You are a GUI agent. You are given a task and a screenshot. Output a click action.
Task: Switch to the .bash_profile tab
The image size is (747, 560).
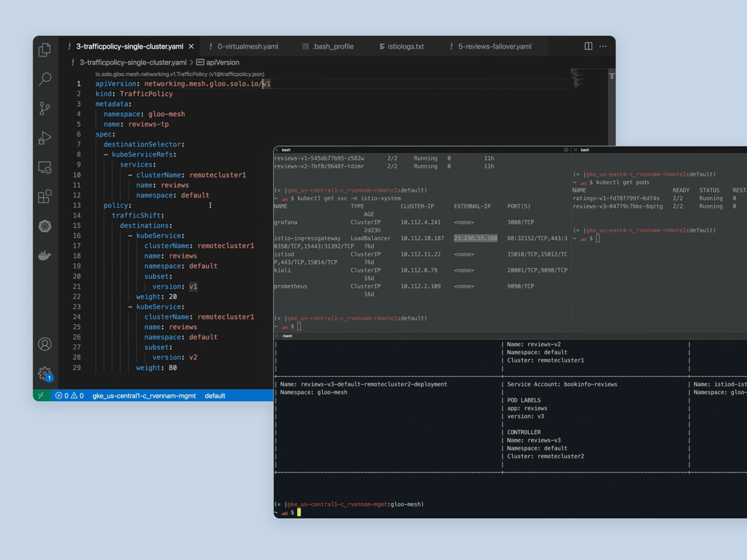click(x=328, y=46)
